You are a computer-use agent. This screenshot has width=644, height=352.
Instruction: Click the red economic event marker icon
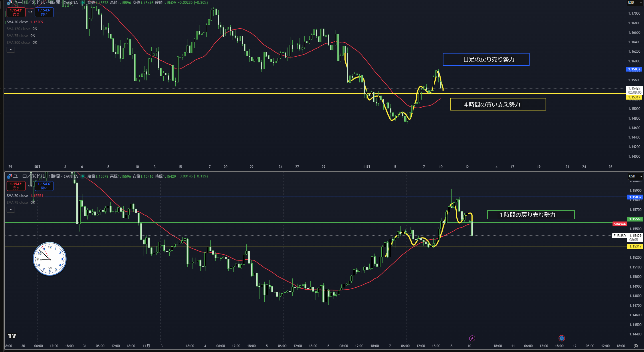[x=562, y=338]
